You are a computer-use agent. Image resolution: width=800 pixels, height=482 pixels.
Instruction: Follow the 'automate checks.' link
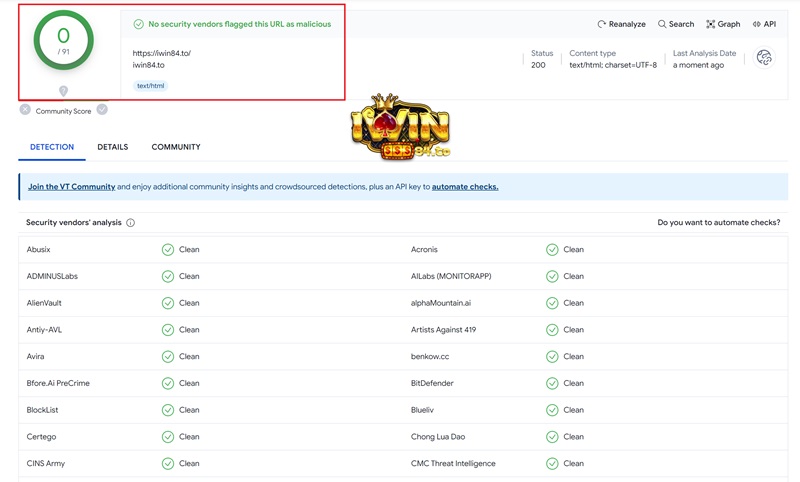465,187
